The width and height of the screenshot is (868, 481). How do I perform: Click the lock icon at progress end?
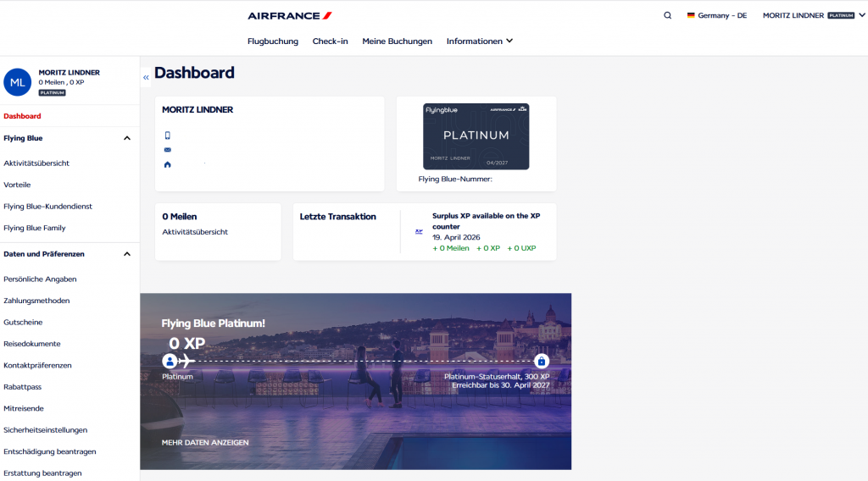[x=542, y=361]
